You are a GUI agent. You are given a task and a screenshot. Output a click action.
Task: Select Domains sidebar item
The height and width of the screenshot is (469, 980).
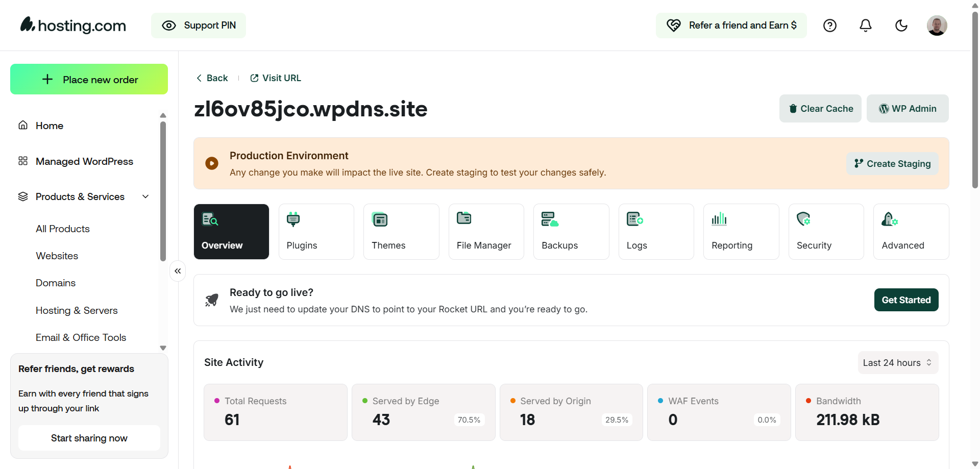(x=56, y=283)
